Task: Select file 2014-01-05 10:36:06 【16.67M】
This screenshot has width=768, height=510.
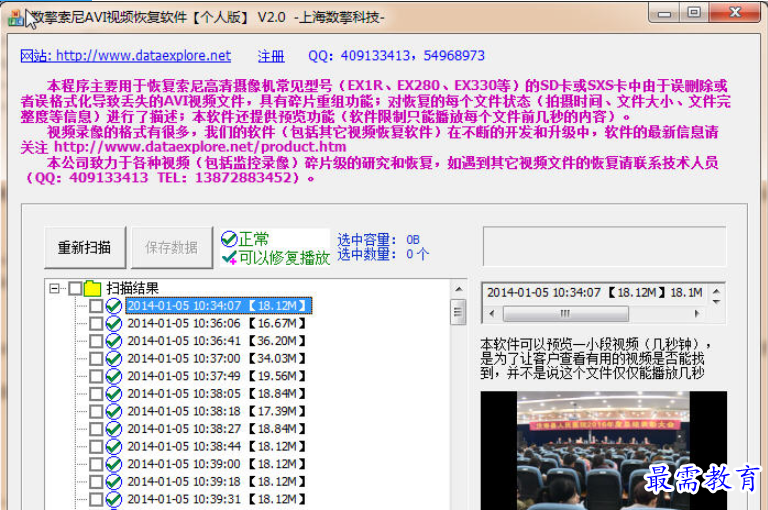Action: click(x=216, y=323)
